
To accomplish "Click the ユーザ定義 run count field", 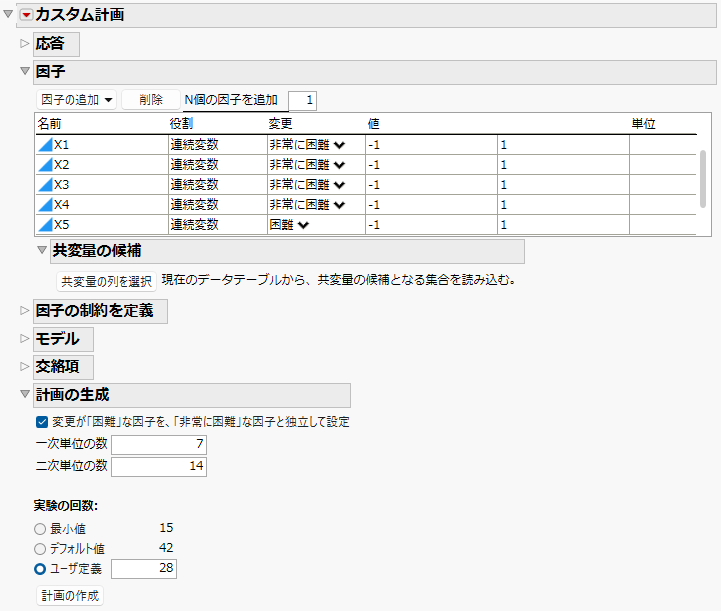I will (x=144, y=569).
